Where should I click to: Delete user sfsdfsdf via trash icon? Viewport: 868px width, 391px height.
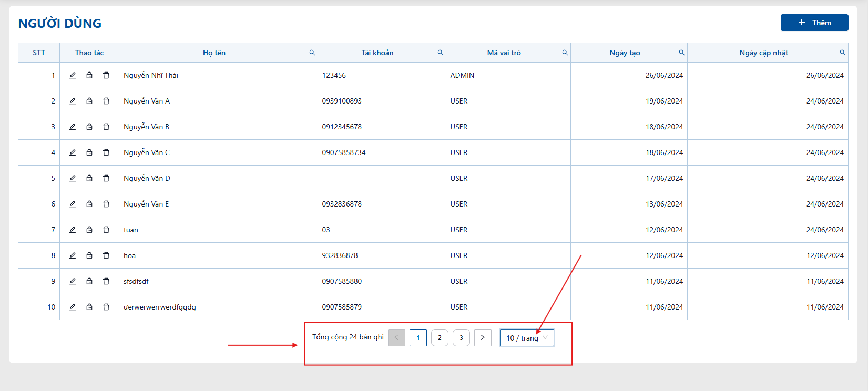tap(106, 281)
